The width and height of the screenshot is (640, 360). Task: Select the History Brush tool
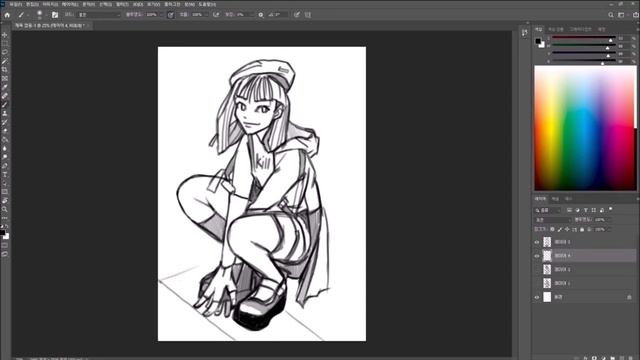[x=4, y=122]
